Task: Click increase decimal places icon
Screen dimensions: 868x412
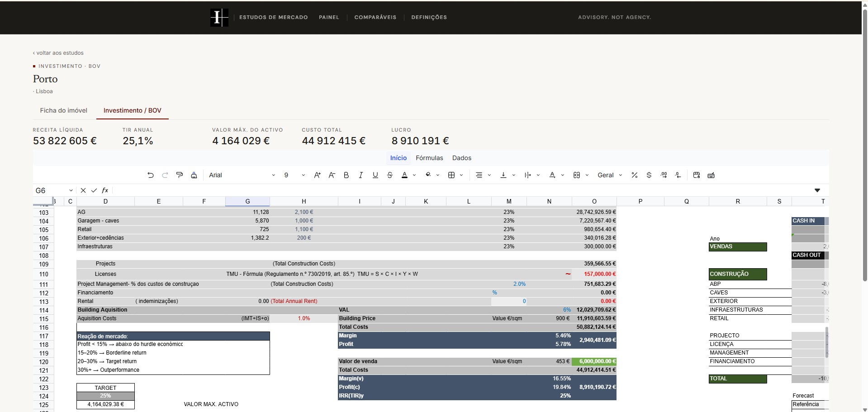Action: click(x=664, y=175)
